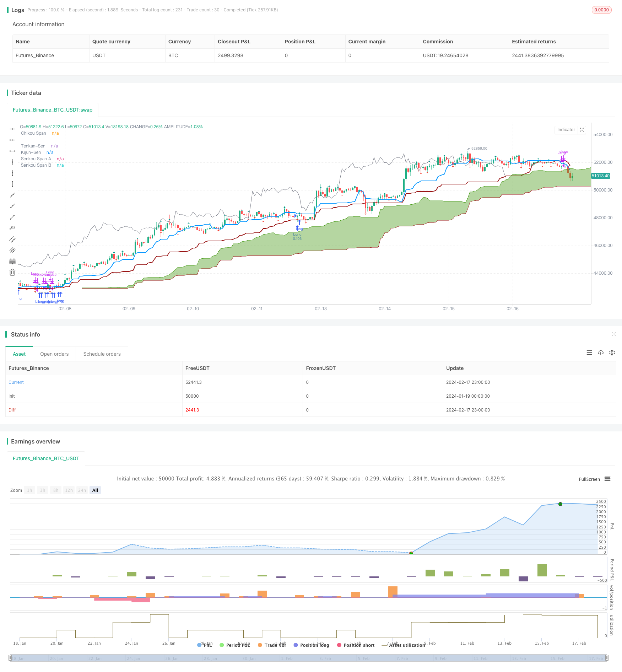
Task: Click the left handle of navigator range
Action: pyautogui.click(x=10, y=658)
